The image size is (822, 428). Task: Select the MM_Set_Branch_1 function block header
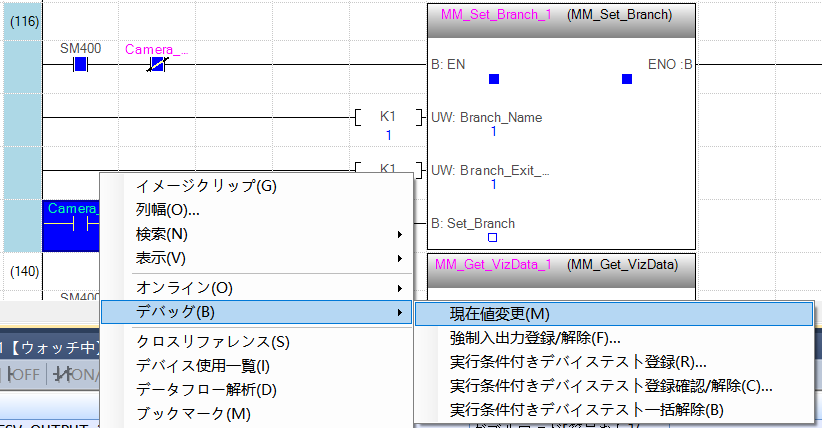tap(560, 16)
